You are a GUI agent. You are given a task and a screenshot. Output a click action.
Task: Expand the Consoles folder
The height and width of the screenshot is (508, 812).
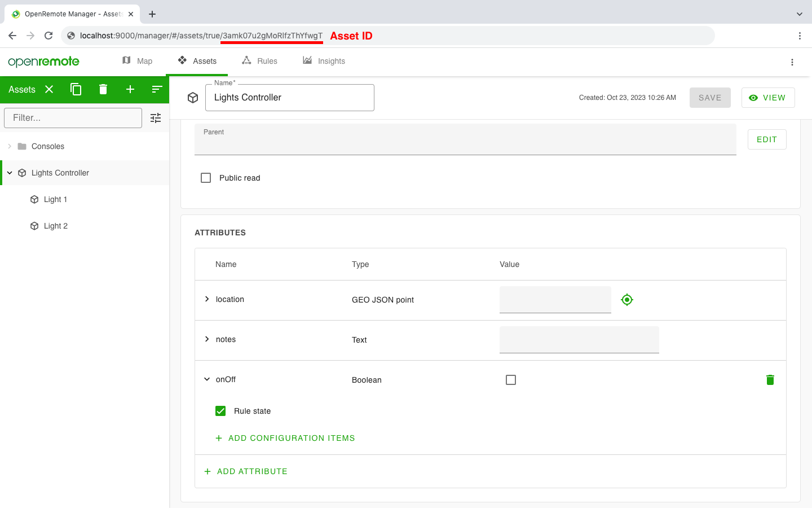pyautogui.click(x=10, y=146)
